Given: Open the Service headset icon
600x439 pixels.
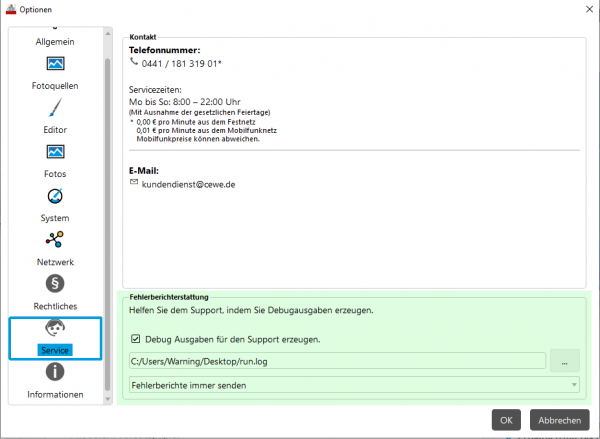Looking at the screenshot, I should [x=55, y=328].
